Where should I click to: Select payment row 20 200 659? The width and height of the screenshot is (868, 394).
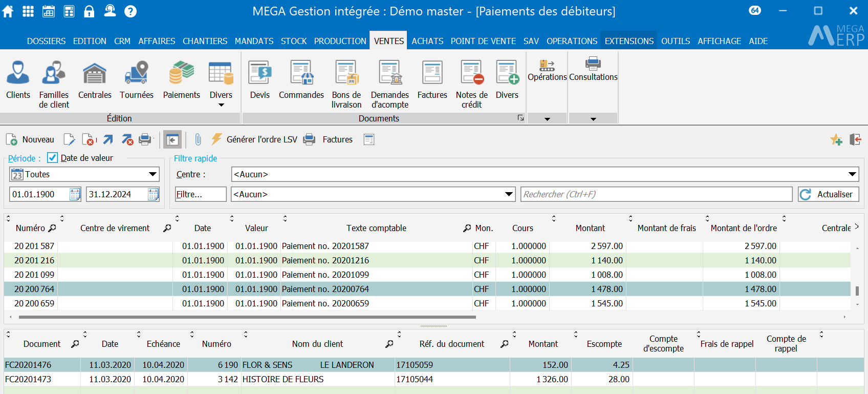pyautogui.click(x=427, y=303)
